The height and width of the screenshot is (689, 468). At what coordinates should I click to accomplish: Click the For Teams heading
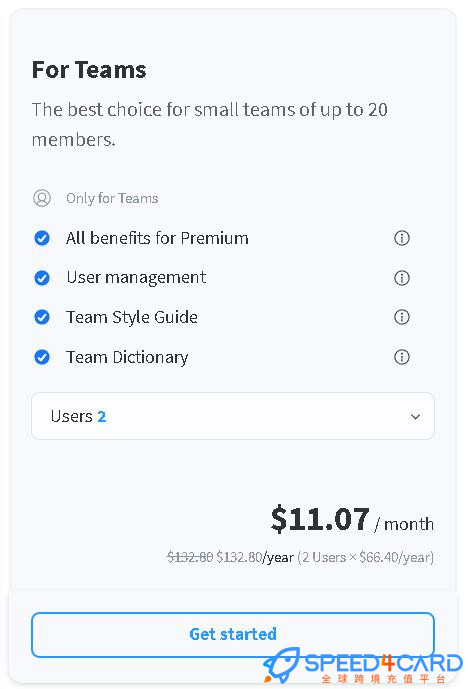pyautogui.click(x=89, y=70)
